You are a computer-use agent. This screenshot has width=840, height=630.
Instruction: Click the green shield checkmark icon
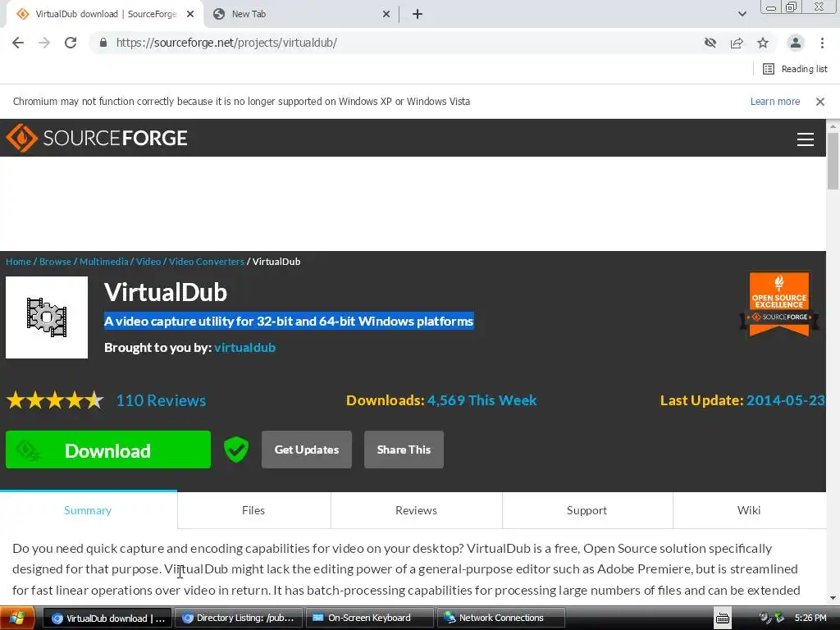[x=235, y=449]
